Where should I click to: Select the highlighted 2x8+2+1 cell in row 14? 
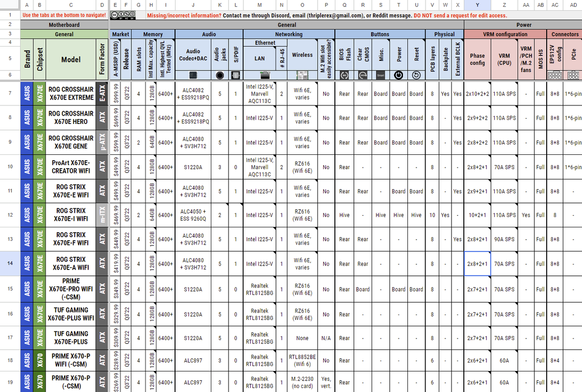[478, 264]
